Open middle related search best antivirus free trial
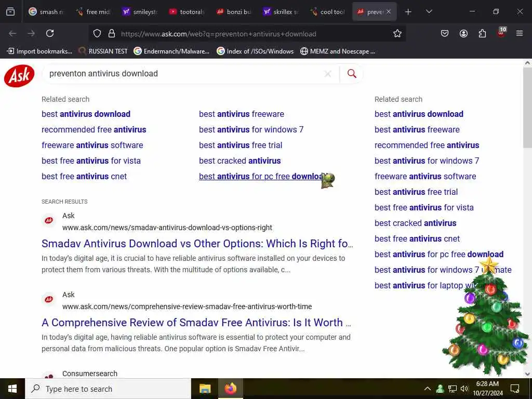 (241, 145)
